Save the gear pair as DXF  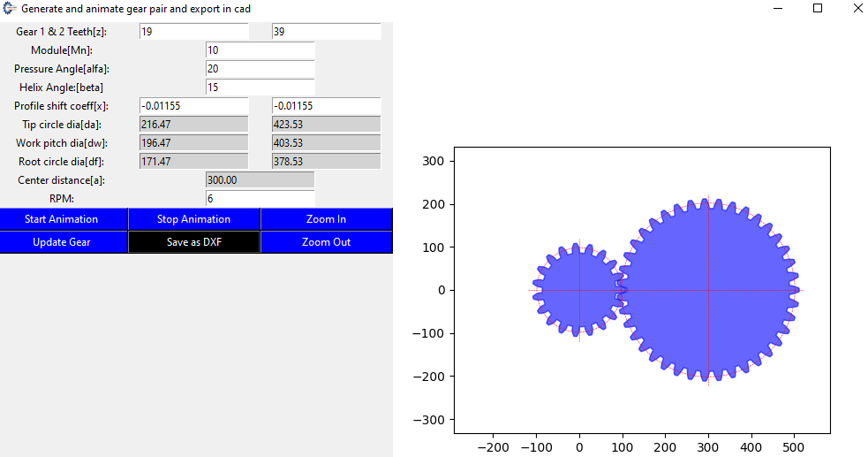click(x=193, y=242)
